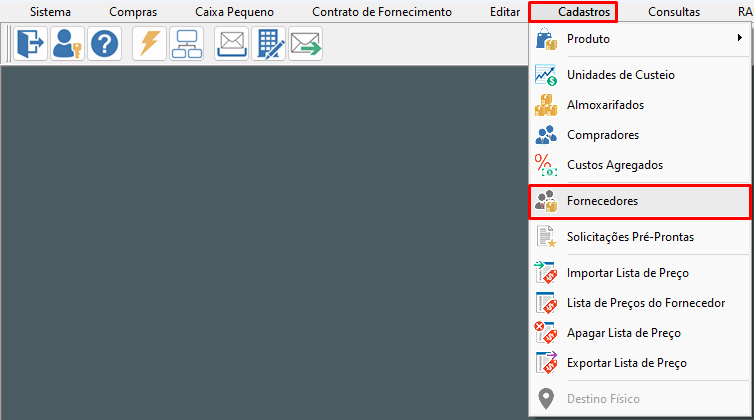Open the help question mark icon
The width and height of the screenshot is (754, 420).
pos(104,44)
